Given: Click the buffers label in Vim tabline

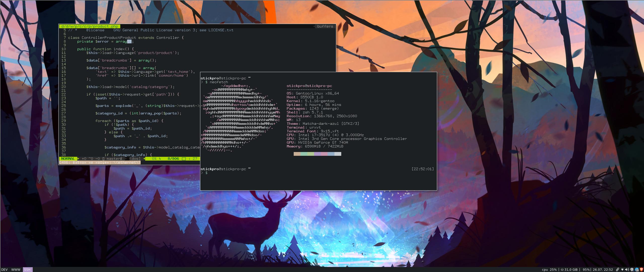Looking at the screenshot, I should pyautogui.click(x=325, y=26).
